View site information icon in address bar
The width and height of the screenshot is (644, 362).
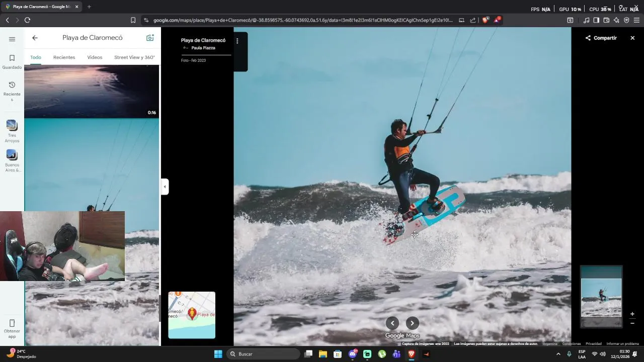(x=146, y=20)
